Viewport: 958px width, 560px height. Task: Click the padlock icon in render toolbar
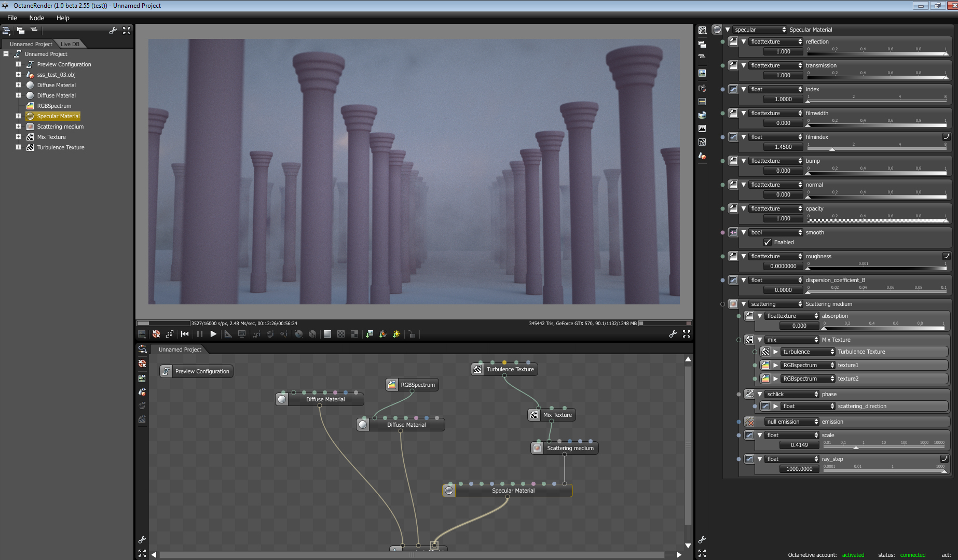pyautogui.click(x=412, y=334)
